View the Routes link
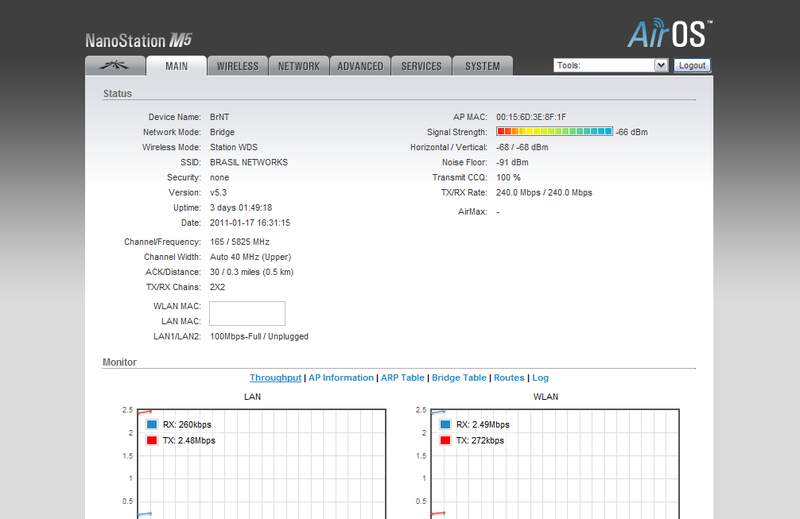This screenshot has height=519, width=800. pyautogui.click(x=509, y=378)
